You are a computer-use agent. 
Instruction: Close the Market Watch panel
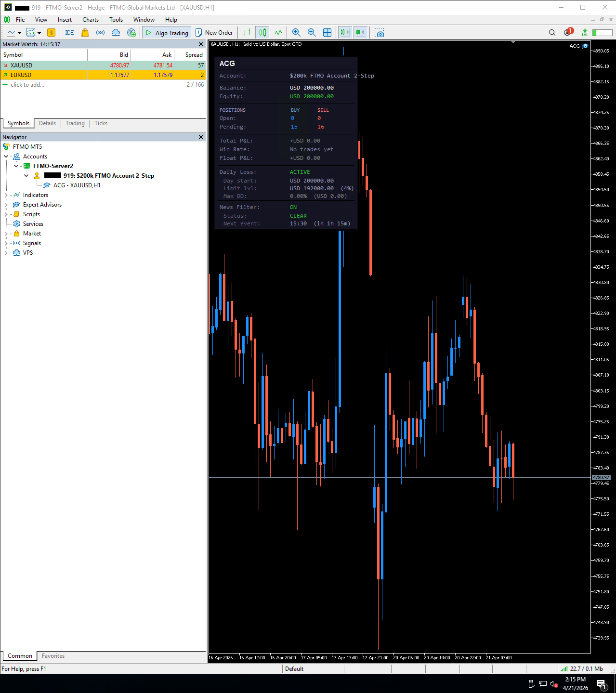point(201,44)
